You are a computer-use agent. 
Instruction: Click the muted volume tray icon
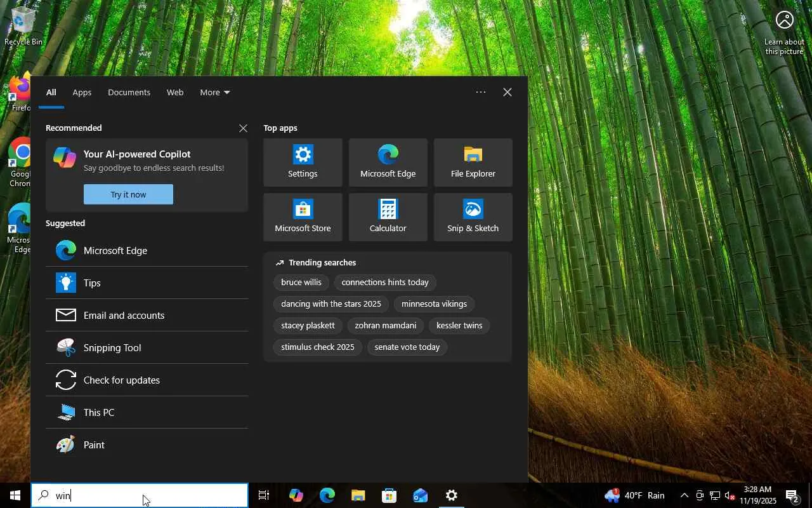click(x=730, y=495)
